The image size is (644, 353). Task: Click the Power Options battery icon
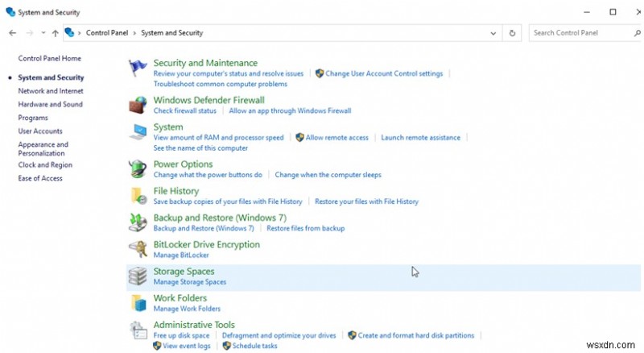(138, 169)
